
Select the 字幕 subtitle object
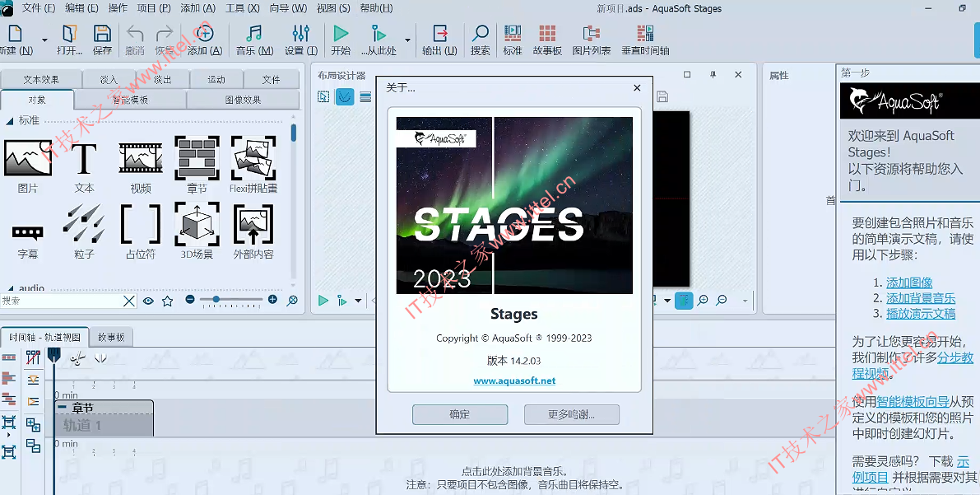[27, 231]
